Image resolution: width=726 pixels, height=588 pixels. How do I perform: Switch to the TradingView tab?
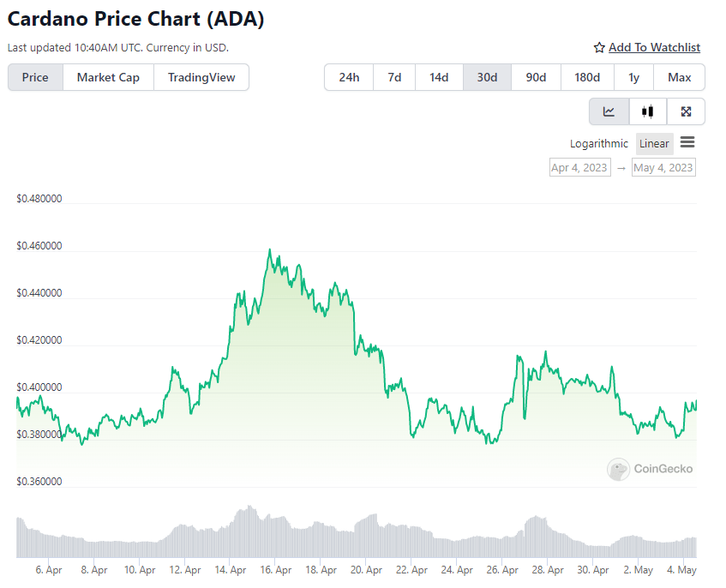point(201,77)
